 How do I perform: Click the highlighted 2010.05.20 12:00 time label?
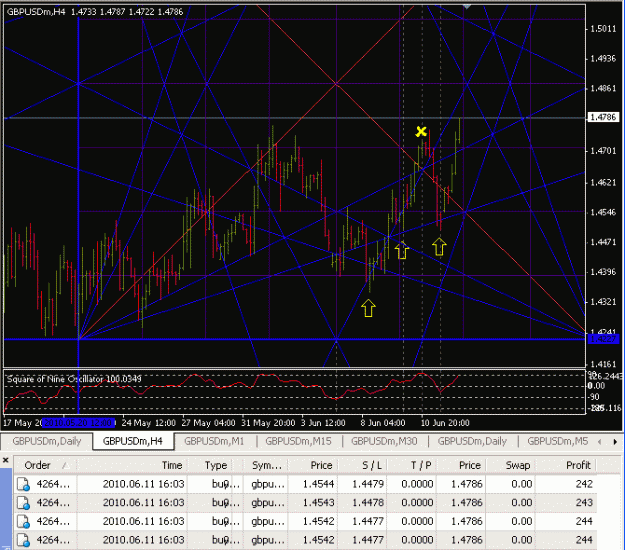pyautogui.click(x=79, y=423)
